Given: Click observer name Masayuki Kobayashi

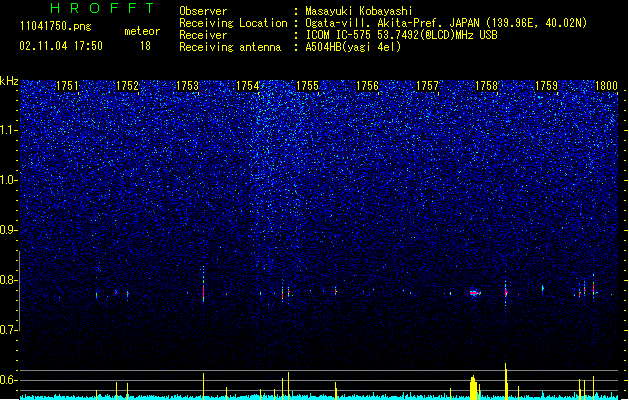Looking at the screenshot, I should click(x=359, y=11).
